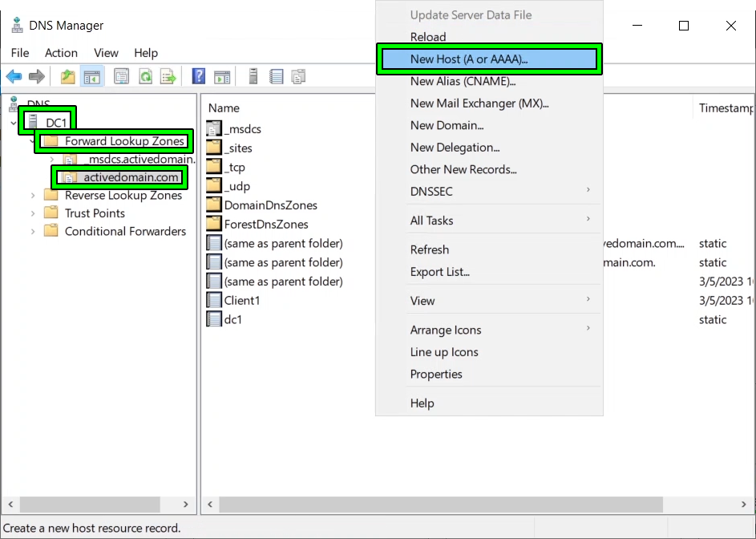Choose New Alias (CNAME)... from context menu
The image size is (756, 539).
point(489,81)
